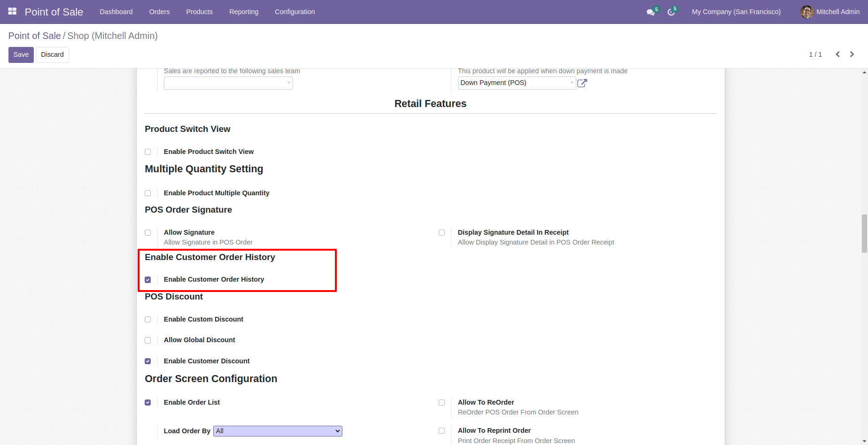
Task: Expand the Load Order By dropdown
Action: [x=278, y=431]
